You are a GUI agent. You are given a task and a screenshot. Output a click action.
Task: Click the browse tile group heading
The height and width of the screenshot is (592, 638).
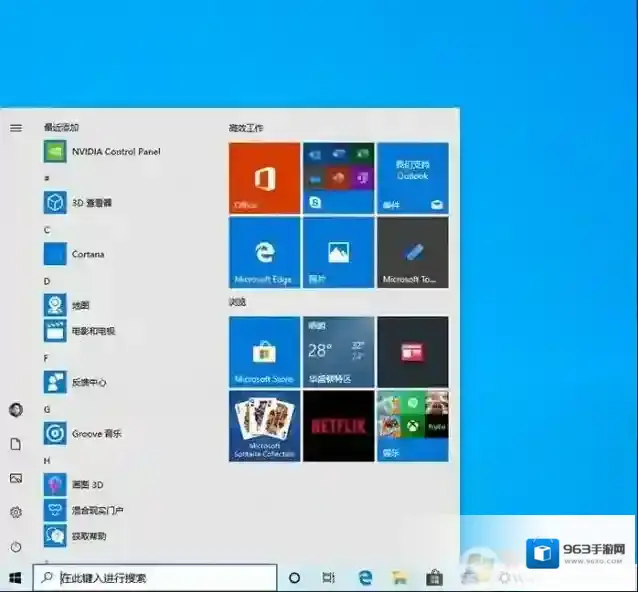[x=237, y=302]
